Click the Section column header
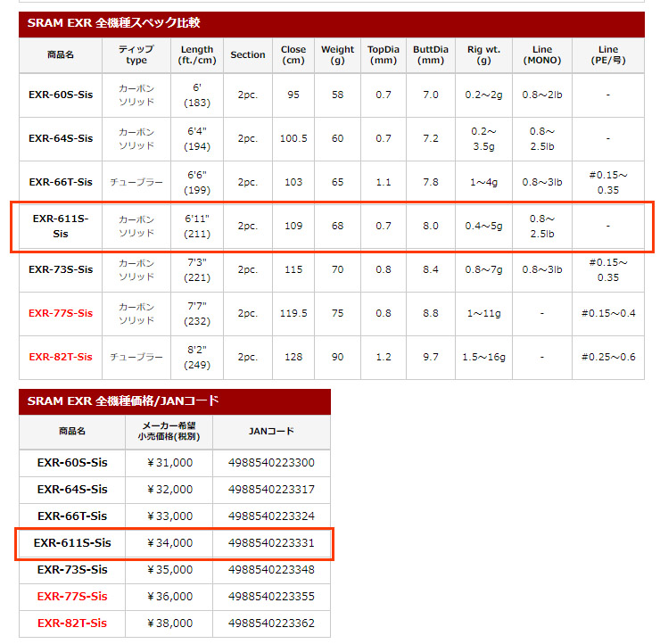 tap(248, 54)
